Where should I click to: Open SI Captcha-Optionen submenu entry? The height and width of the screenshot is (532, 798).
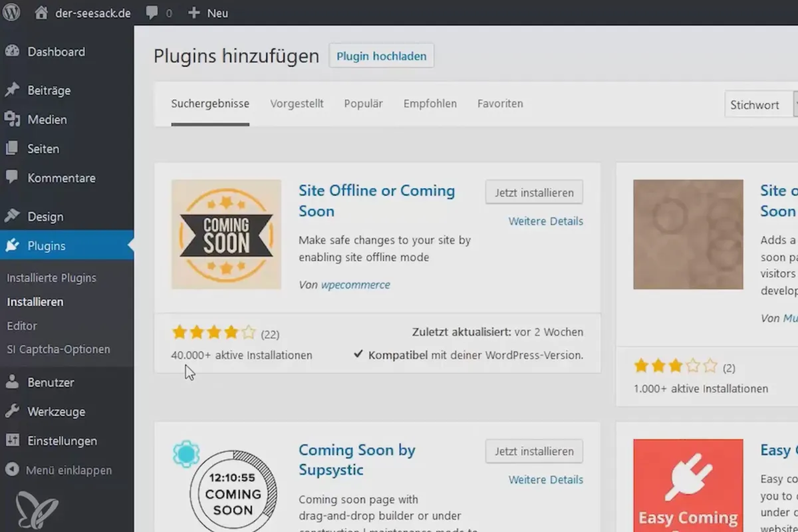pos(59,350)
